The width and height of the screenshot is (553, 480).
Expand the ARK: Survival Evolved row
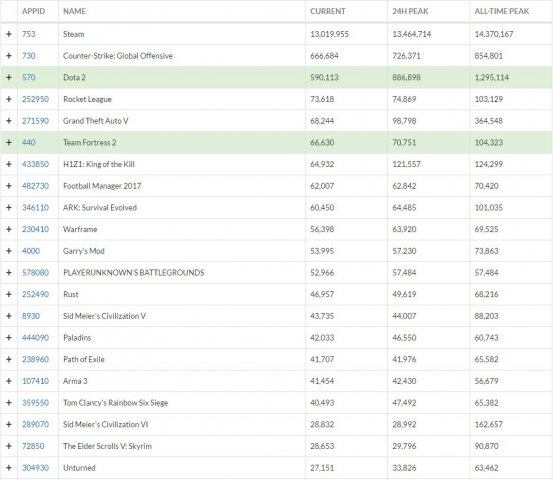(9, 207)
